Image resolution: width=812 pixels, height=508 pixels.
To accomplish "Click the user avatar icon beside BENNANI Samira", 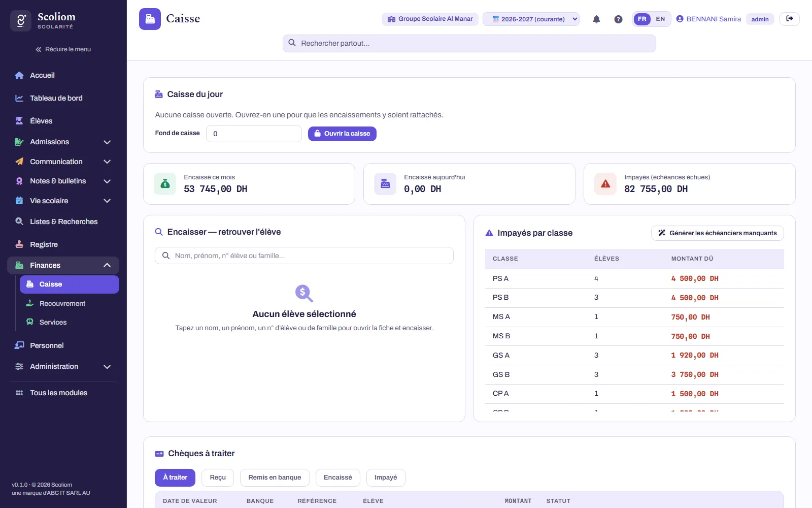I will 680,19.
